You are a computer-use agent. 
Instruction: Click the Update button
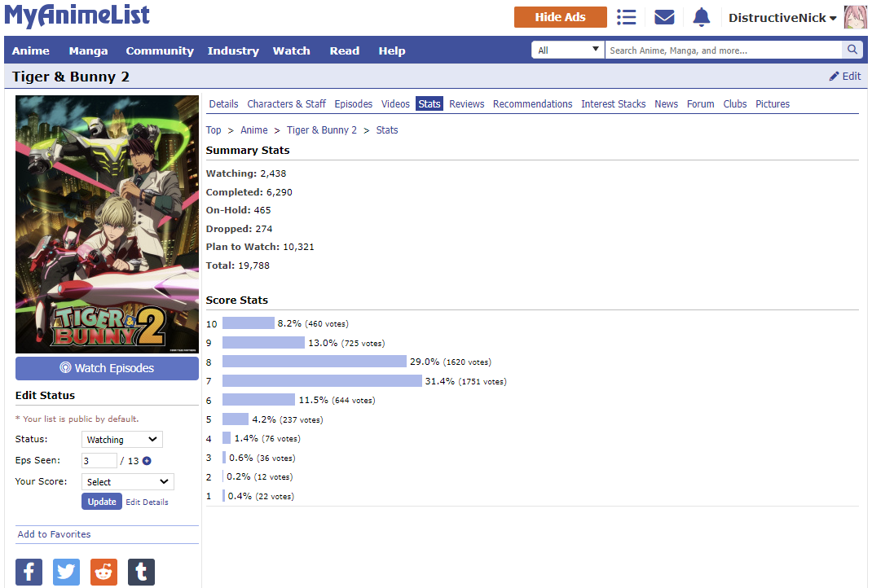click(x=102, y=502)
